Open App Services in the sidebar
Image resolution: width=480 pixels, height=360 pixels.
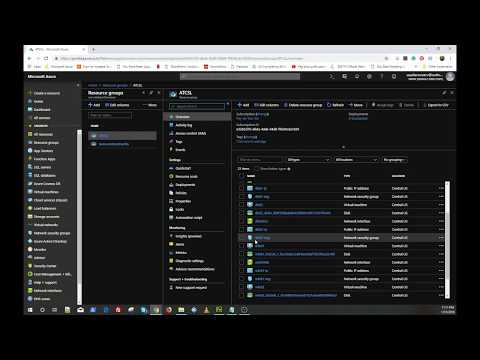pyautogui.click(x=40, y=151)
